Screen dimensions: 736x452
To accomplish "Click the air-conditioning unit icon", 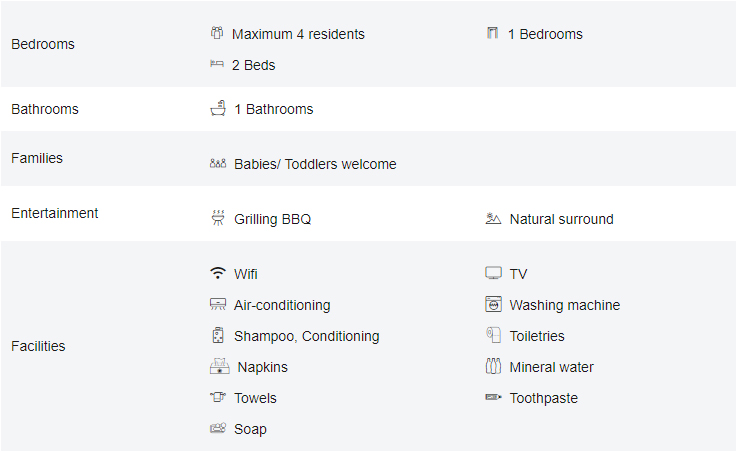I will [x=218, y=305].
